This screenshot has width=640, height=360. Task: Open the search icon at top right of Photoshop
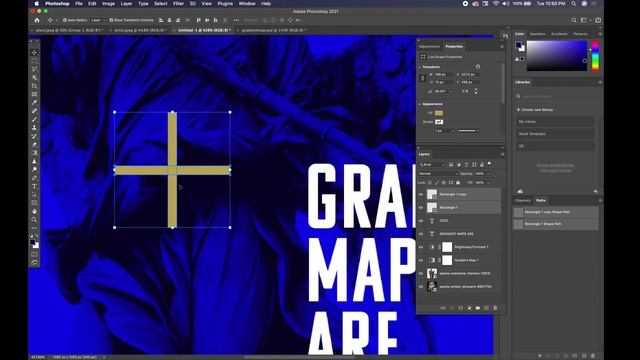click(574, 20)
